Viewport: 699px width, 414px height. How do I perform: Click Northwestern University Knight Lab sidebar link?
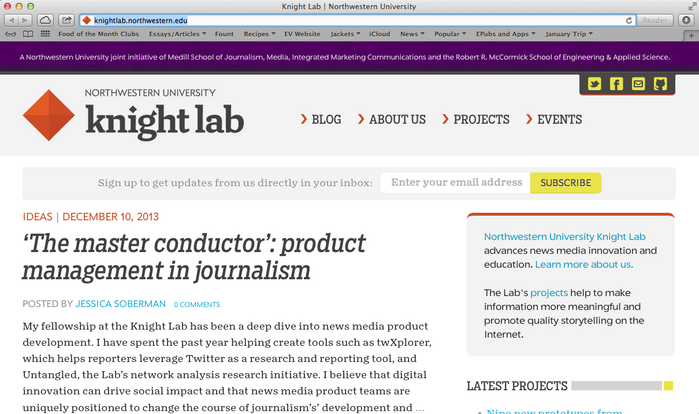[x=565, y=237]
